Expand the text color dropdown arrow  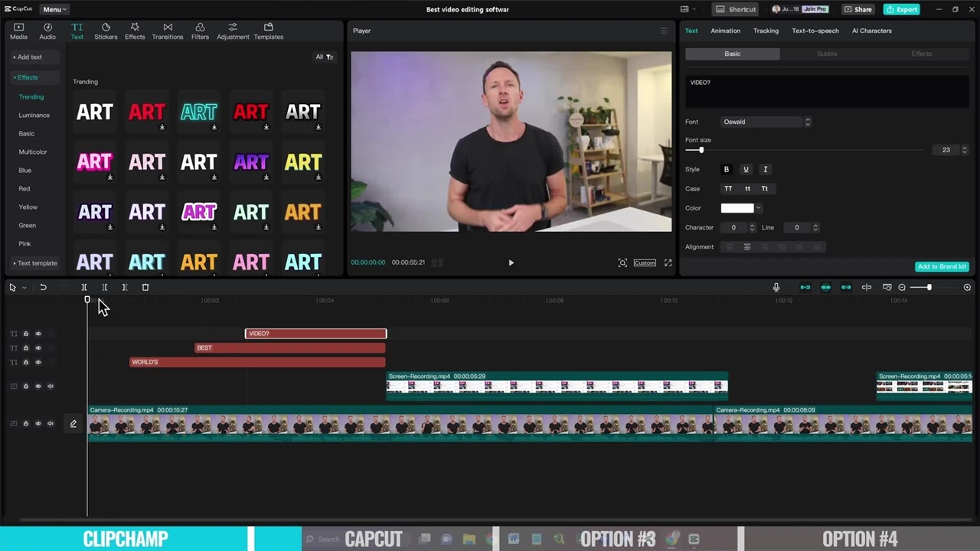pos(758,208)
